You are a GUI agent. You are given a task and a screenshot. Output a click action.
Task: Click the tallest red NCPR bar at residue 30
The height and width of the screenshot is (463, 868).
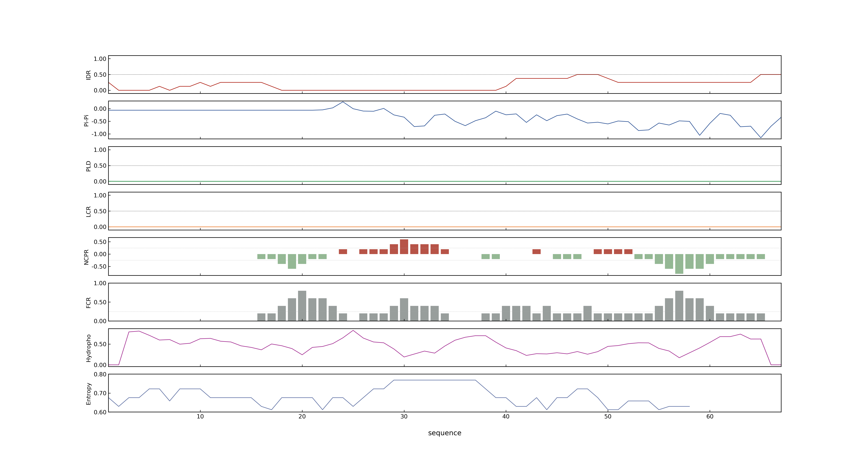coord(404,247)
